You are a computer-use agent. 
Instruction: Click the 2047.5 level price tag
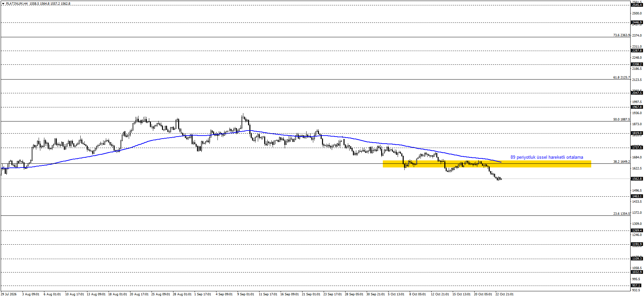point(637,93)
